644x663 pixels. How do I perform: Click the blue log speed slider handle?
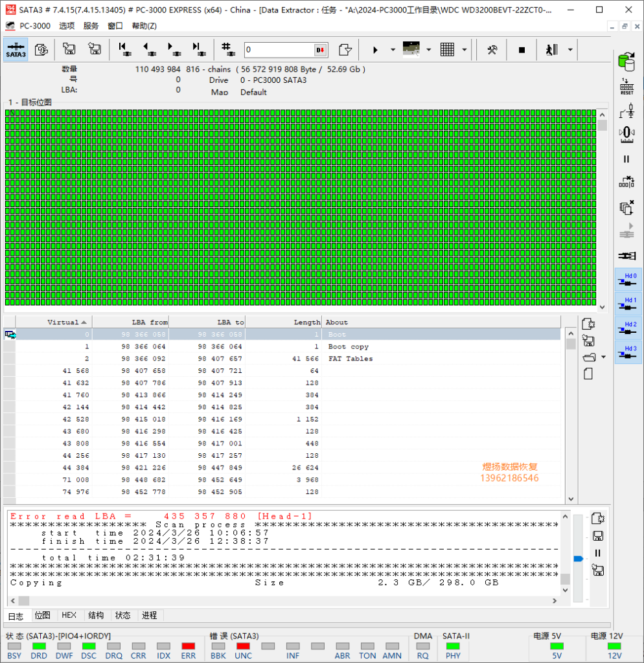pyautogui.click(x=579, y=558)
